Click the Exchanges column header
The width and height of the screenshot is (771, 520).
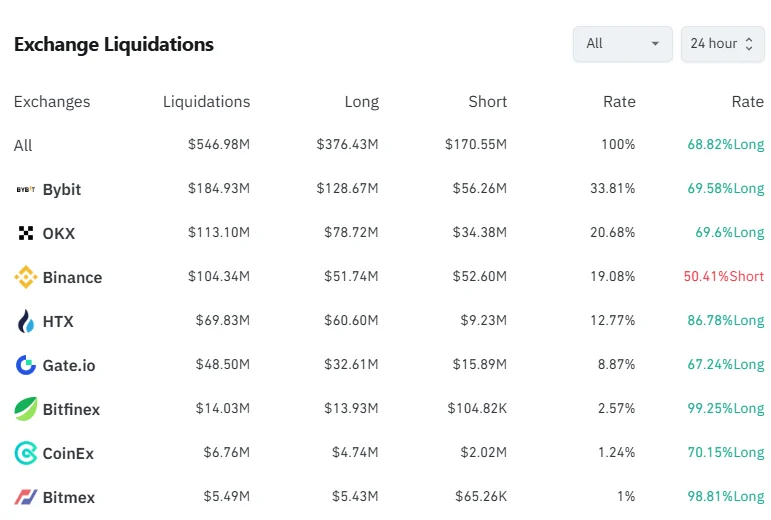tap(52, 102)
